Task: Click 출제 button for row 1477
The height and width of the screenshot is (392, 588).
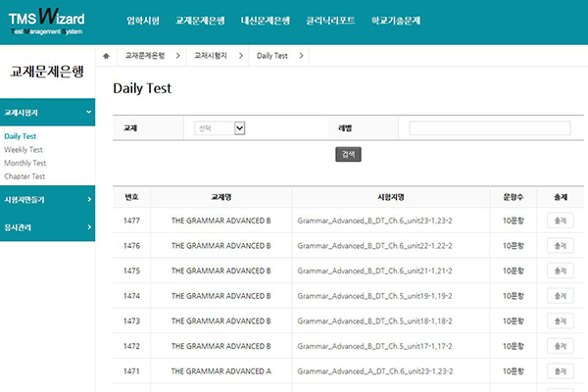Action: [561, 220]
